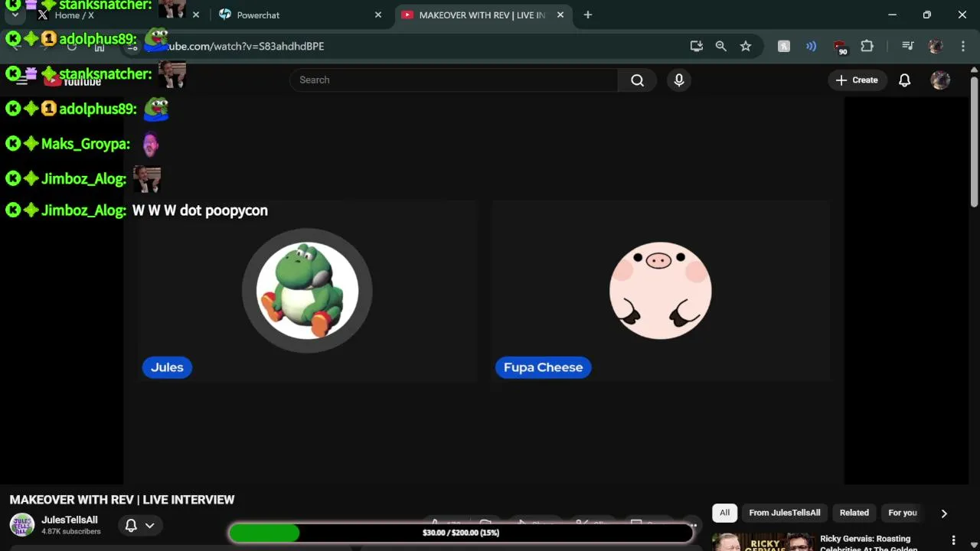
Task: Close the MAKEOVER WITH REV tab
Action: (x=560, y=15)
